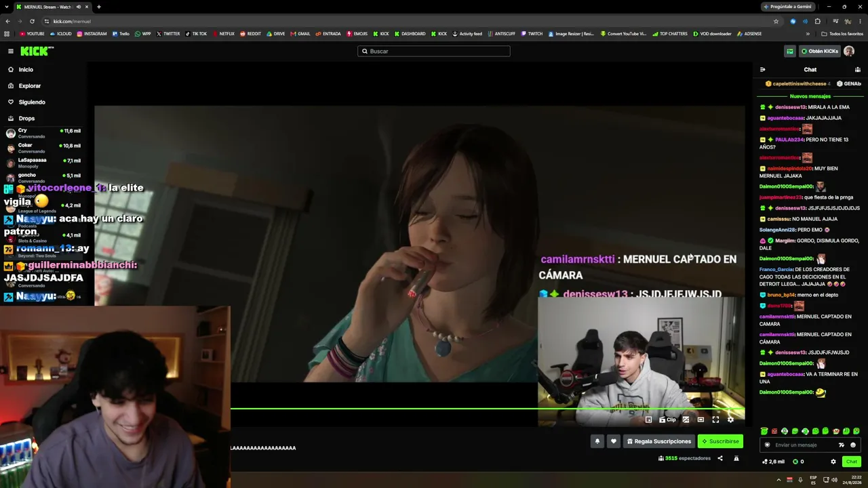
Task: Expand the hidden bookmarks overflow chevron
Action: [x=807, y=33]
